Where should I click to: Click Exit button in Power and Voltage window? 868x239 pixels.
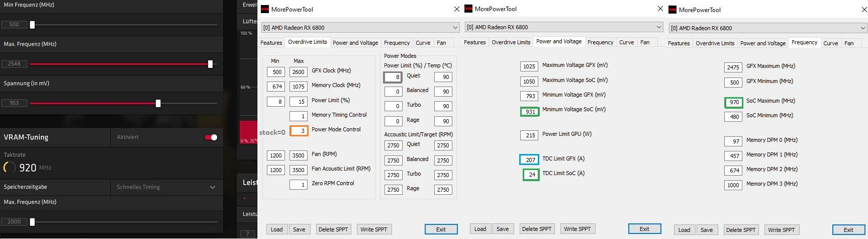tap(644, 229)
